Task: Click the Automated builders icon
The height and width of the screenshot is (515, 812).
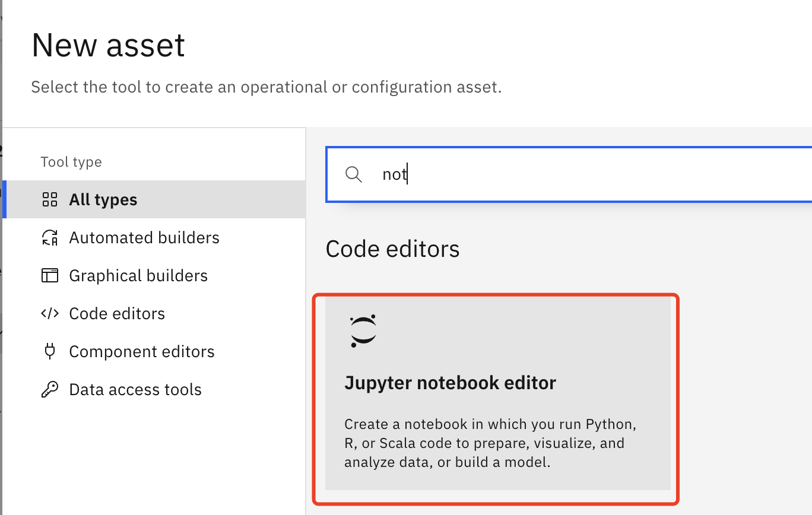Action: [x=50, y=238]
